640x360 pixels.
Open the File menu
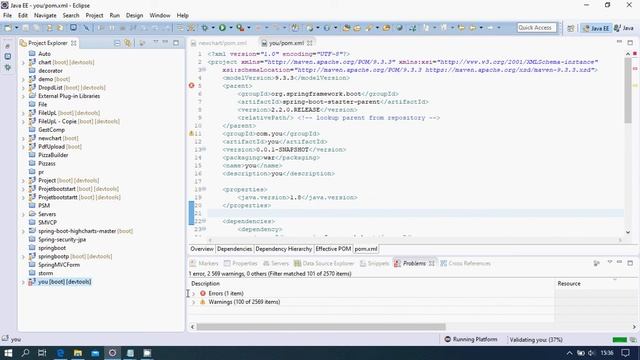coord(7,15)
